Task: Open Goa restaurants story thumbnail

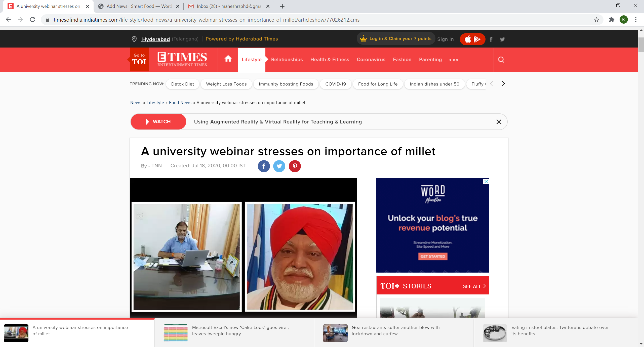Action: click(335, 333)
